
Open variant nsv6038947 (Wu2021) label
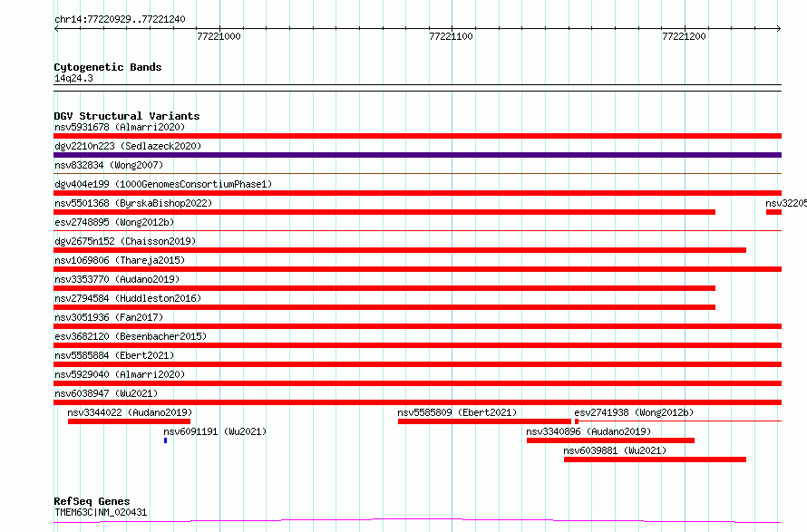pyautogui.click(x=106, y=393)
